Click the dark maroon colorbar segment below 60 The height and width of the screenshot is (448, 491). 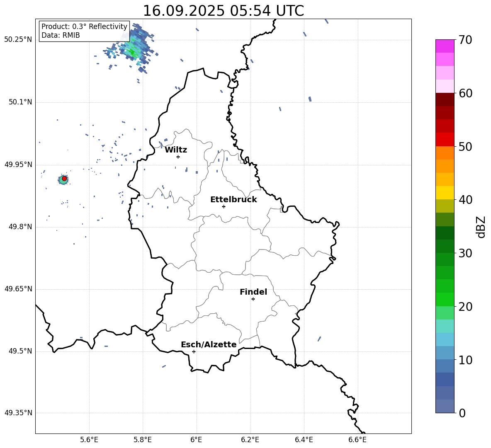click(445, 99)
